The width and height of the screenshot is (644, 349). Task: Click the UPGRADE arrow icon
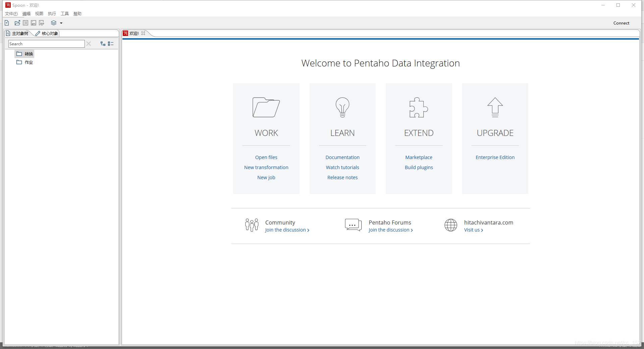(495, 107)
